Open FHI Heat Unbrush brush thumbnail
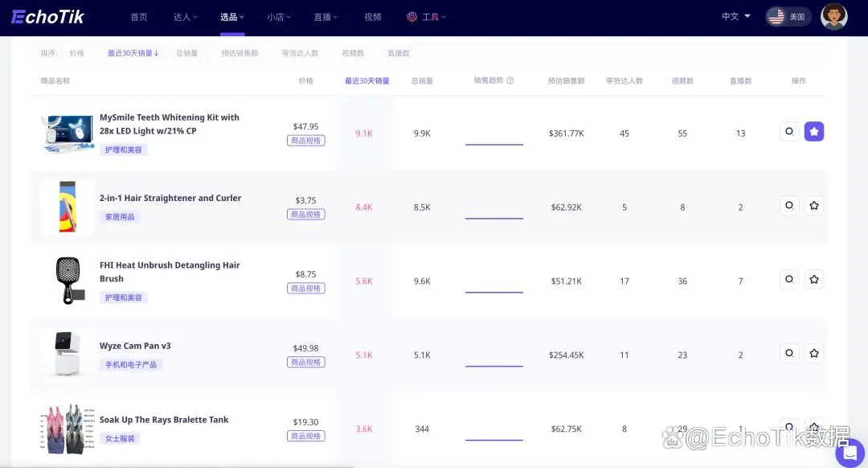This screenshot has height=468, width=868. [69, 281]
